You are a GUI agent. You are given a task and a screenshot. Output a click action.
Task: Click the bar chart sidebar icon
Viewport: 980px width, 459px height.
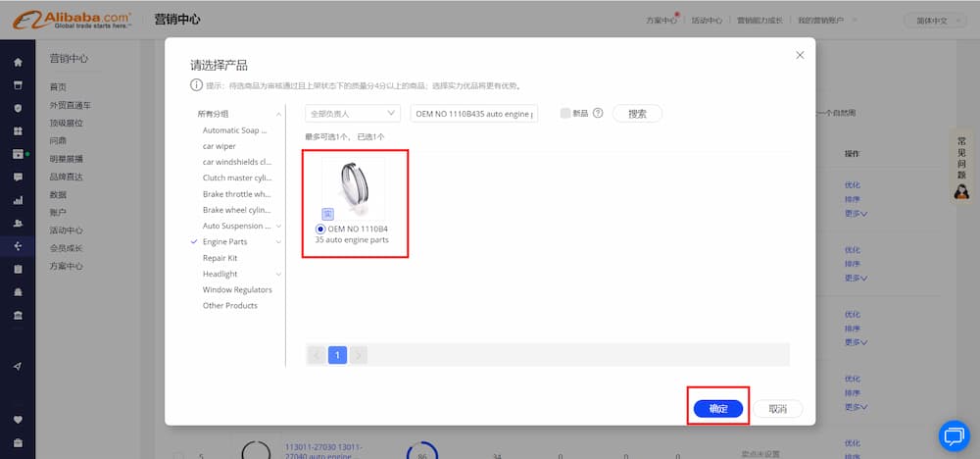tap(18, 200)
